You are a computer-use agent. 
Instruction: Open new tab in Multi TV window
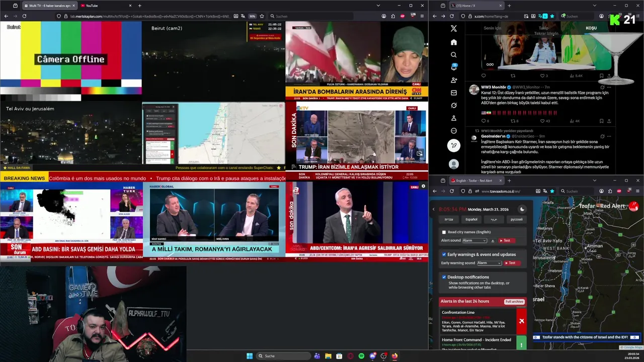(139, 6)
